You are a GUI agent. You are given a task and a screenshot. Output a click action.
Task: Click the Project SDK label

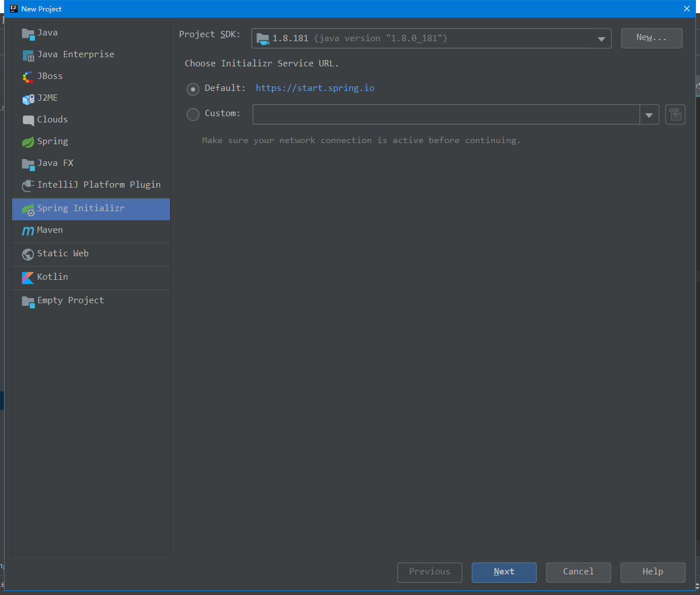point(209,34)
